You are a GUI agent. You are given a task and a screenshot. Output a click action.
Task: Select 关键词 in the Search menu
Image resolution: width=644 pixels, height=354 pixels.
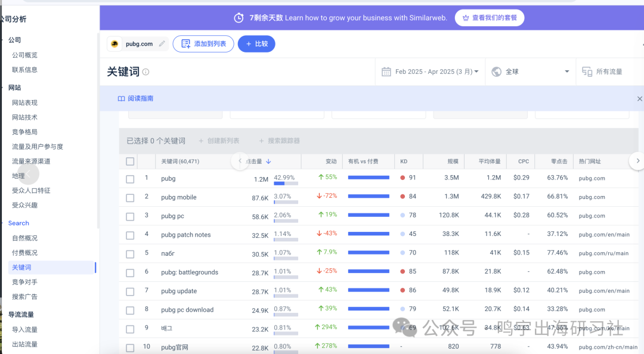pos(52,268)
